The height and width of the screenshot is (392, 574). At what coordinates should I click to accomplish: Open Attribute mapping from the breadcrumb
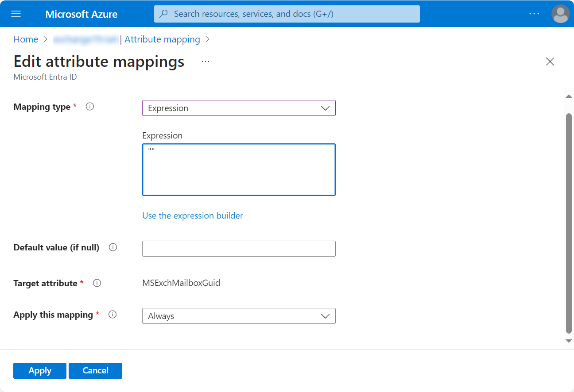[162, 39]
